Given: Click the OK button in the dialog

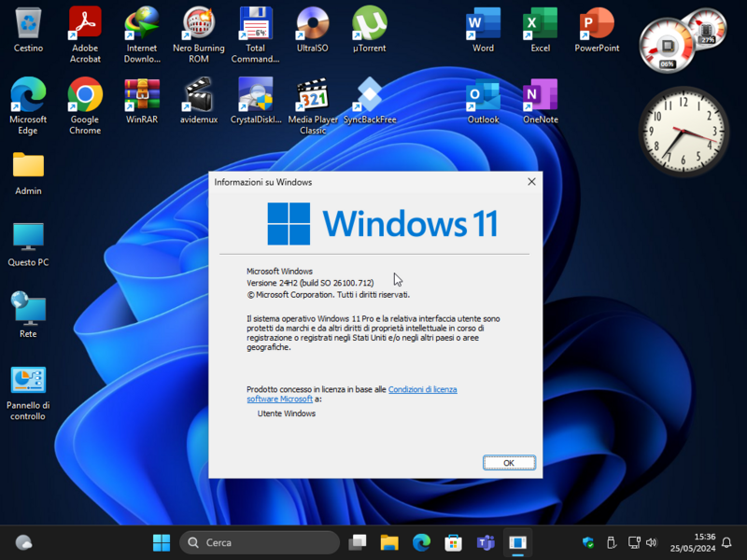Looking at the screenshot, I should 509,463.
